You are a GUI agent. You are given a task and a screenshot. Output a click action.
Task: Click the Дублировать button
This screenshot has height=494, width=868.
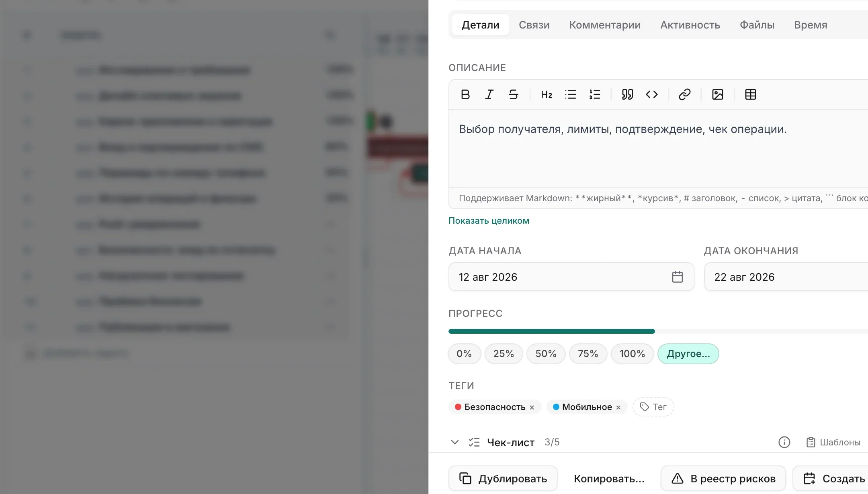[x=503, y=478]
